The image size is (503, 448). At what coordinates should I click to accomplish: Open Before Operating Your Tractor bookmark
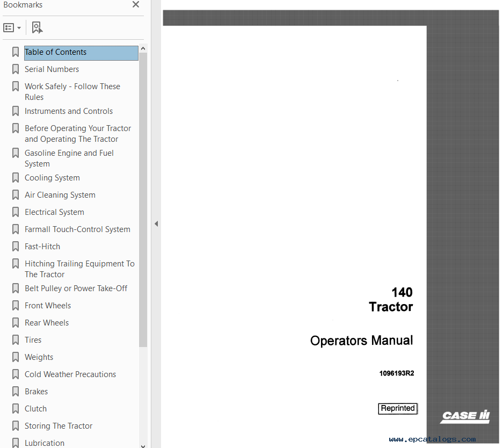[x=78, y=134]
